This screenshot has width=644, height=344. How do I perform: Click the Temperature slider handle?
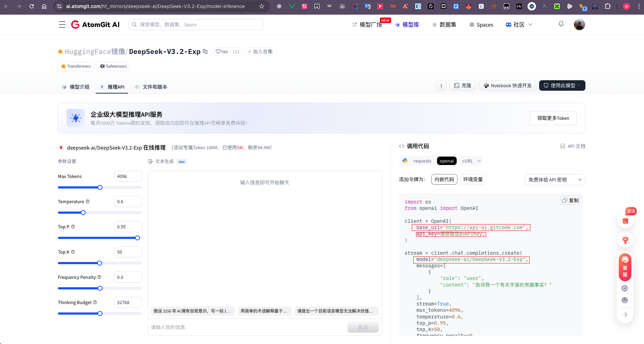point(83,213)
